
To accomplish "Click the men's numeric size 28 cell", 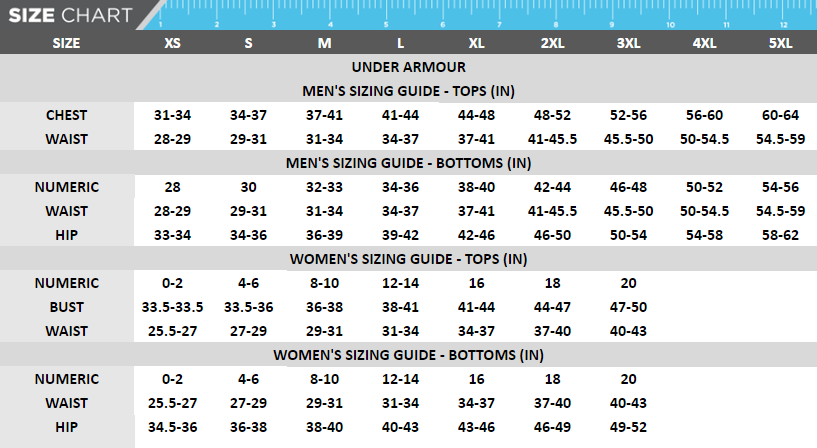I will (173, 187).
